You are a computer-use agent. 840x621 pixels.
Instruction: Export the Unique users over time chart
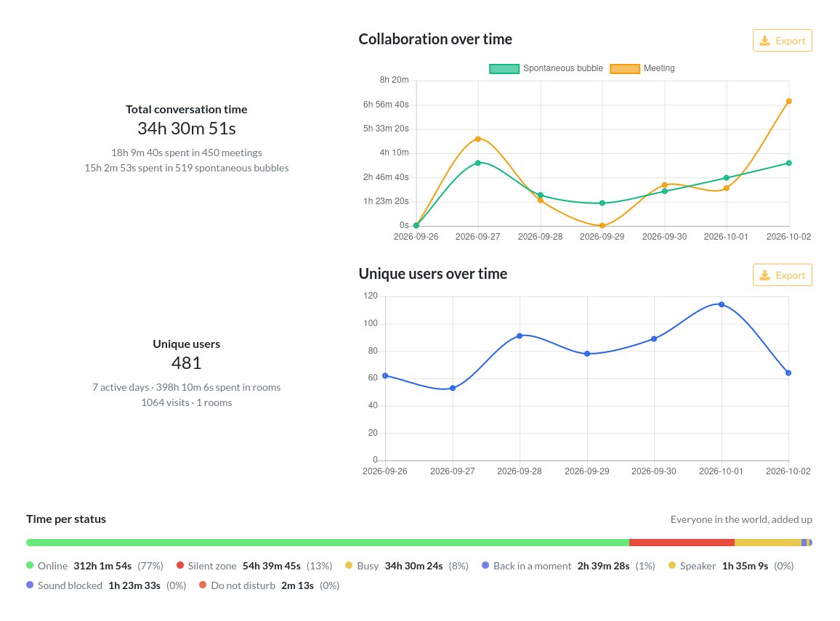point(782,275)
